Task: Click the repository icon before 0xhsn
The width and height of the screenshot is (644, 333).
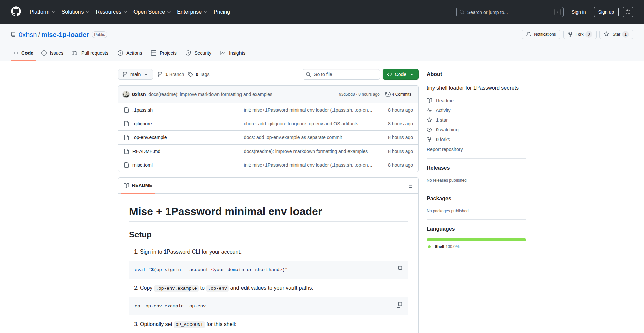Action: click(13, 35)
